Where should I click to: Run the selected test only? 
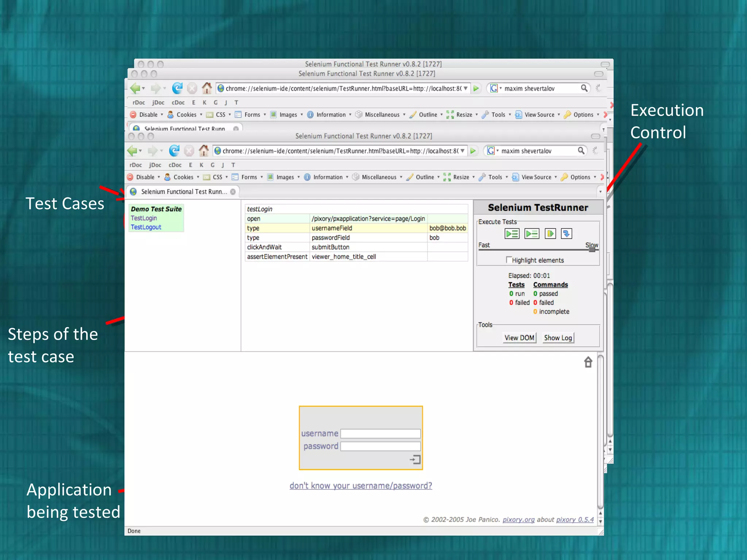(531, 233)
